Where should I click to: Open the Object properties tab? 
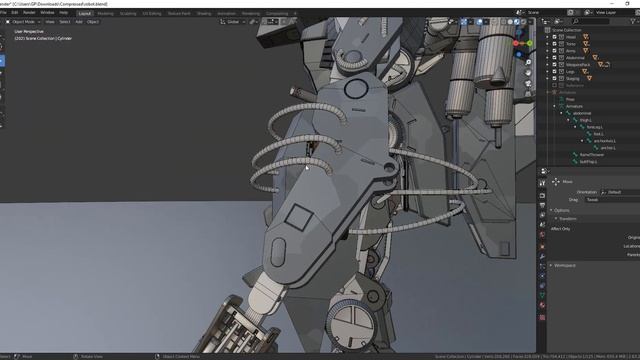pos(542,247)
